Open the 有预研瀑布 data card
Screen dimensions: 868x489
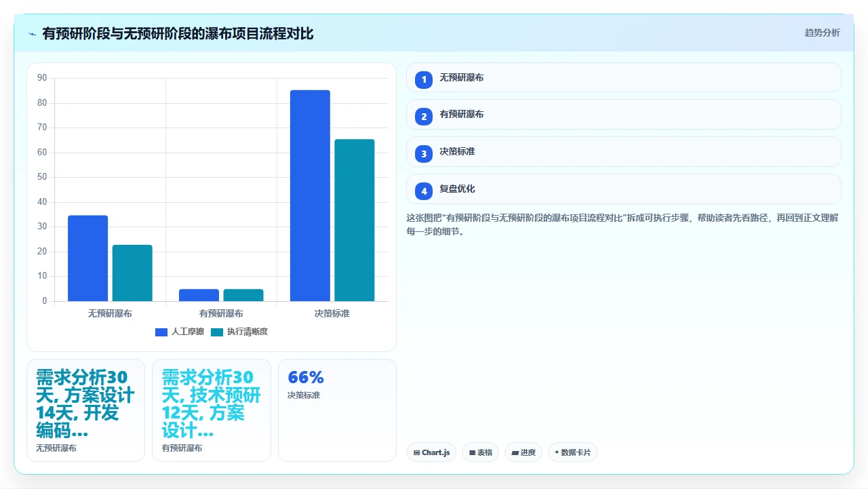coord(212,410)
